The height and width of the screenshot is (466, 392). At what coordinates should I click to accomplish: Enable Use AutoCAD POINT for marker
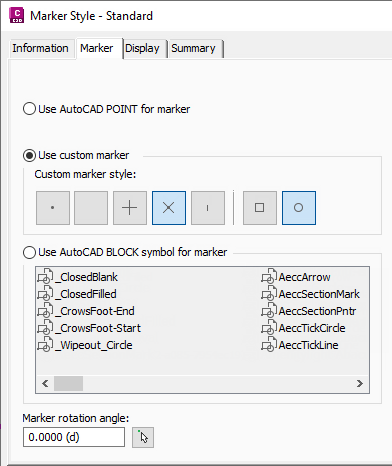(29, 109)
